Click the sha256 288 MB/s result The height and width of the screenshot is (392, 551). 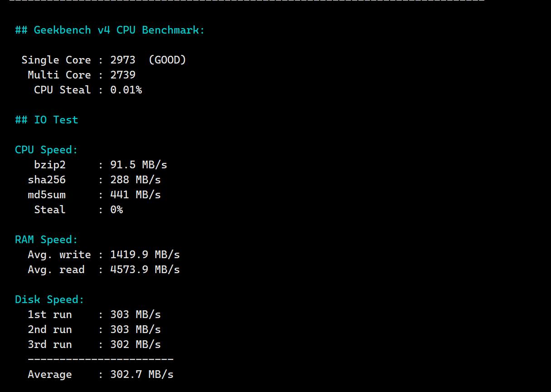click(x=135, y=180)
